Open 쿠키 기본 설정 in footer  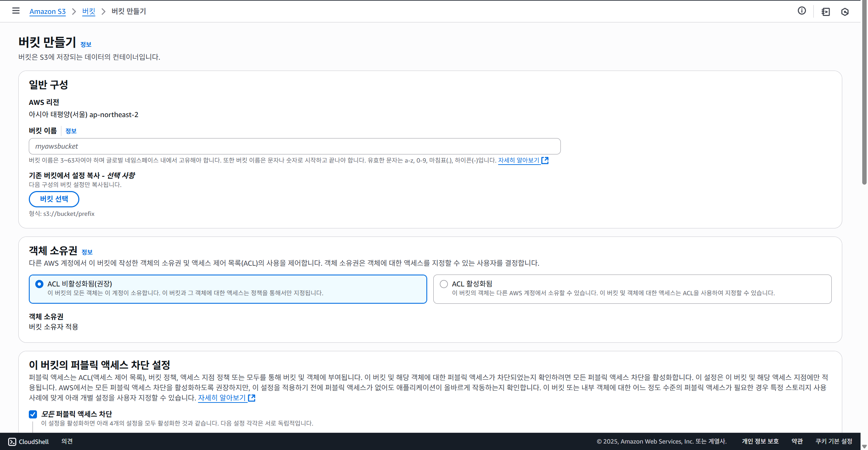[833, 441]
